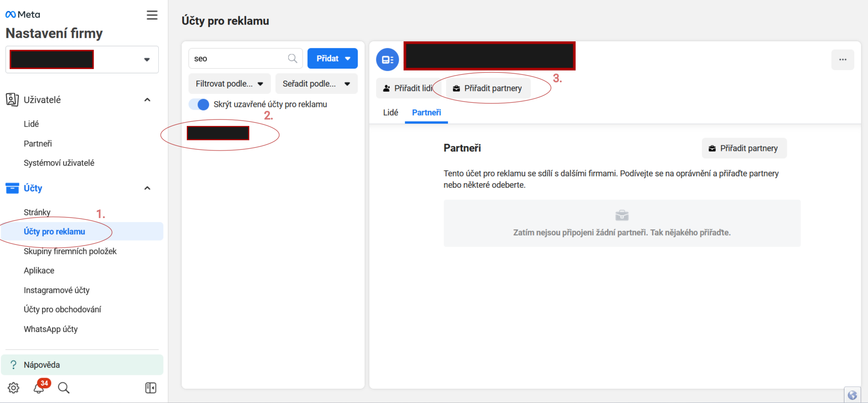Viewport: 868px width, 403px height.
Task: Open the 'Filtrovat podle...' dropdown
Action: (x=229, y=83)
